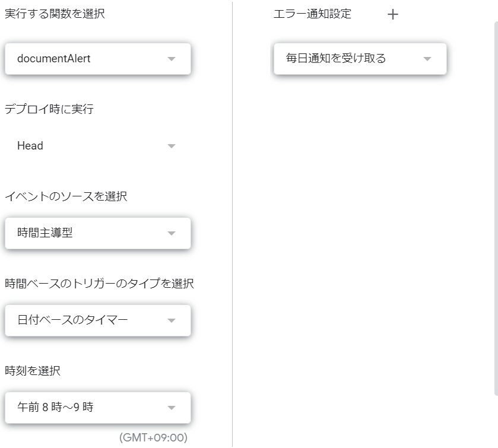Click the arrow icon in 毎日通知を受け取る field
Image resolution: width=498 pixels, height=448 pixels.
point(427,59)
